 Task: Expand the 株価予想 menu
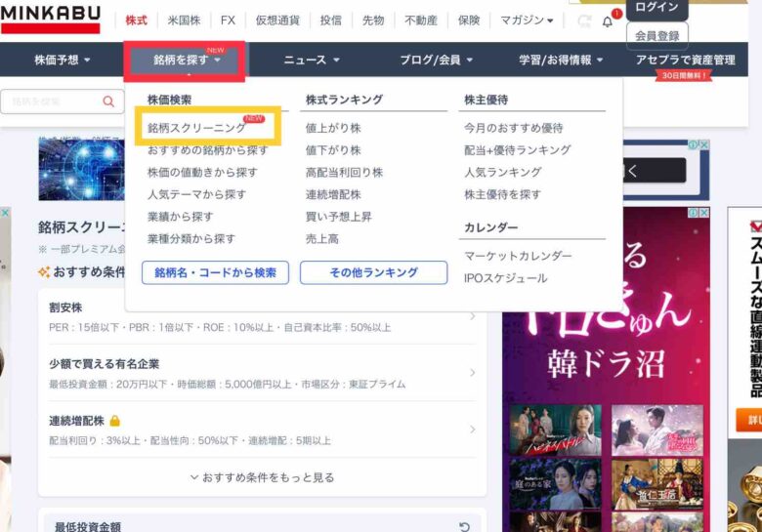pyautogui.click(x=63, y=60)
